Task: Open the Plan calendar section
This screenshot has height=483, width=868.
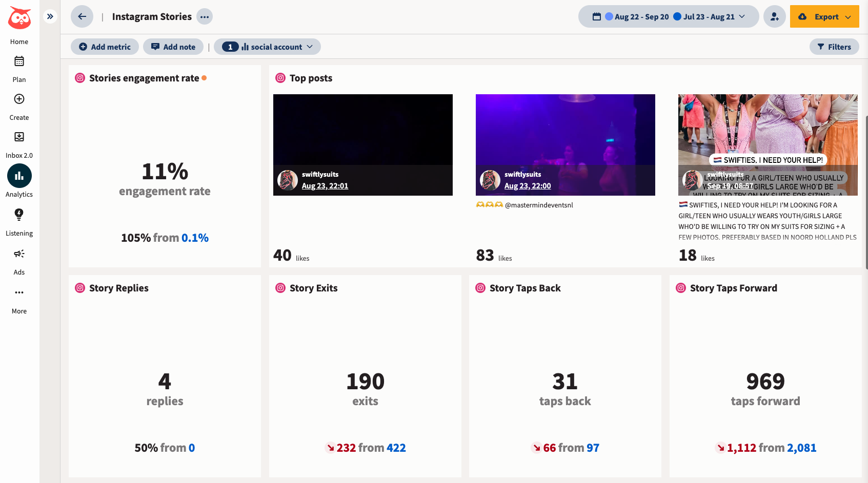Action: point(19,66)
